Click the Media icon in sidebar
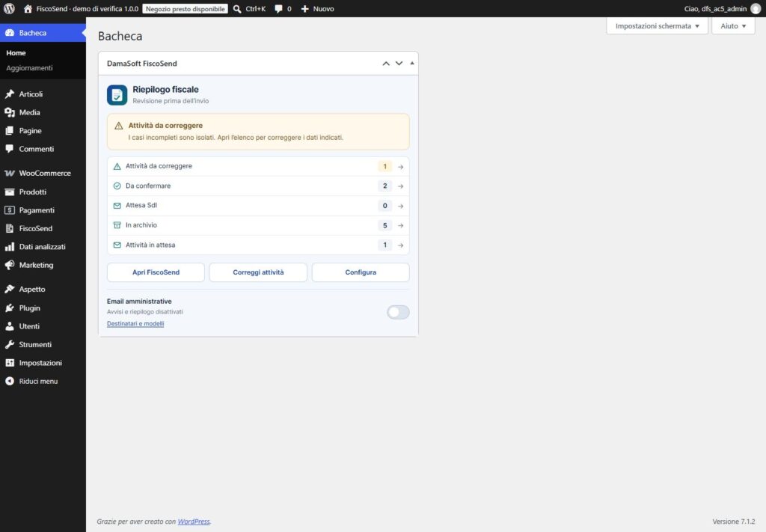This screenshot has width=766, height=532. 9,112
